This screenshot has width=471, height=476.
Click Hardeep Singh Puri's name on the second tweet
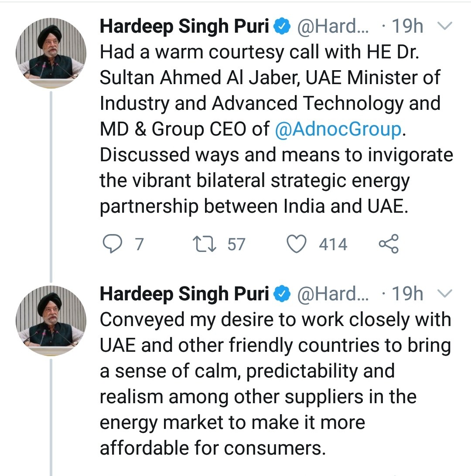click(184, 294)
